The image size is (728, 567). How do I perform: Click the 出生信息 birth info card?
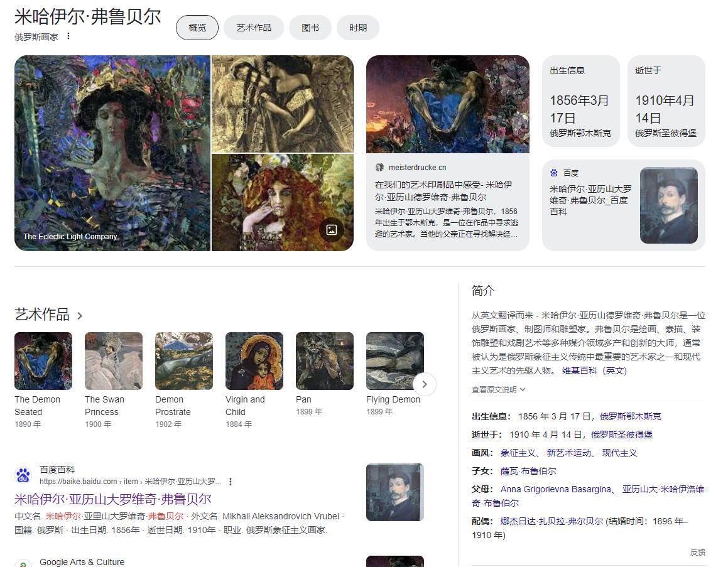(x=581, y=101)
